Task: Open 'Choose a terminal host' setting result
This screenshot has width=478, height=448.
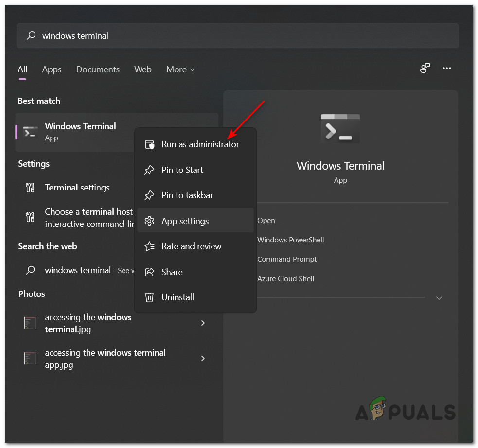Action: point(75,218)
